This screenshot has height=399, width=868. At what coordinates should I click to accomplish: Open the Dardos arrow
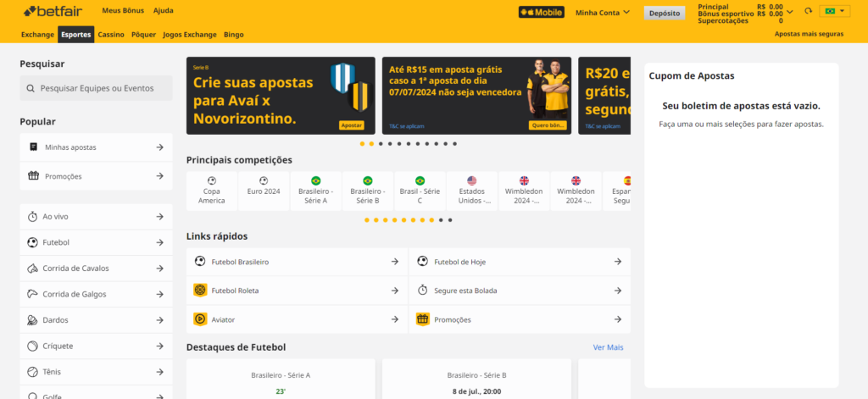160,320
